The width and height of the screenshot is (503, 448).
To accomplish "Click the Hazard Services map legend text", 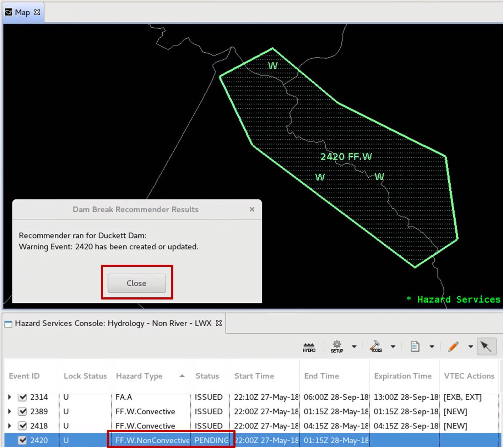I will click(454, 299).
